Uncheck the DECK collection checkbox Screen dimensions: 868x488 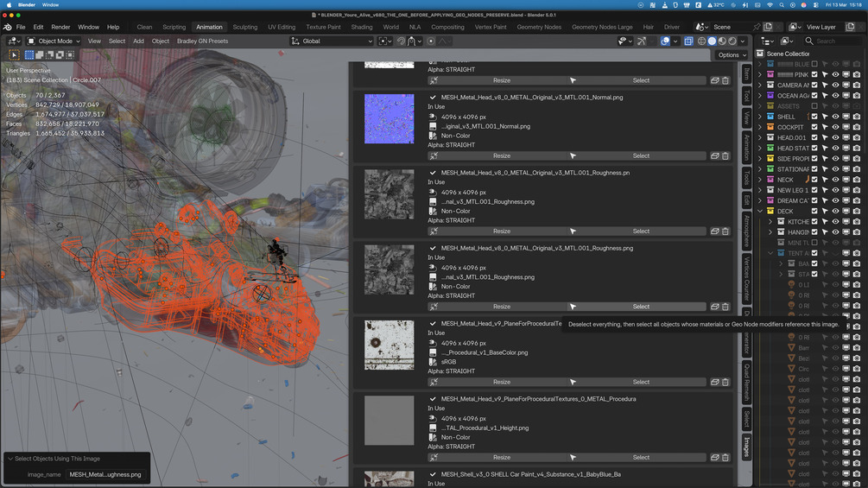pyautogui.click(x=814, y=212)
